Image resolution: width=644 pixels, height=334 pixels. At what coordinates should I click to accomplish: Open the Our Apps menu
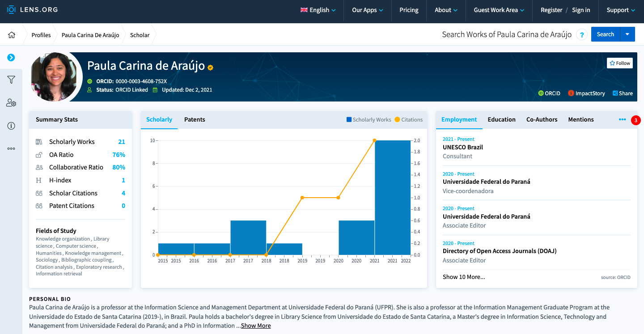[368, 10]
